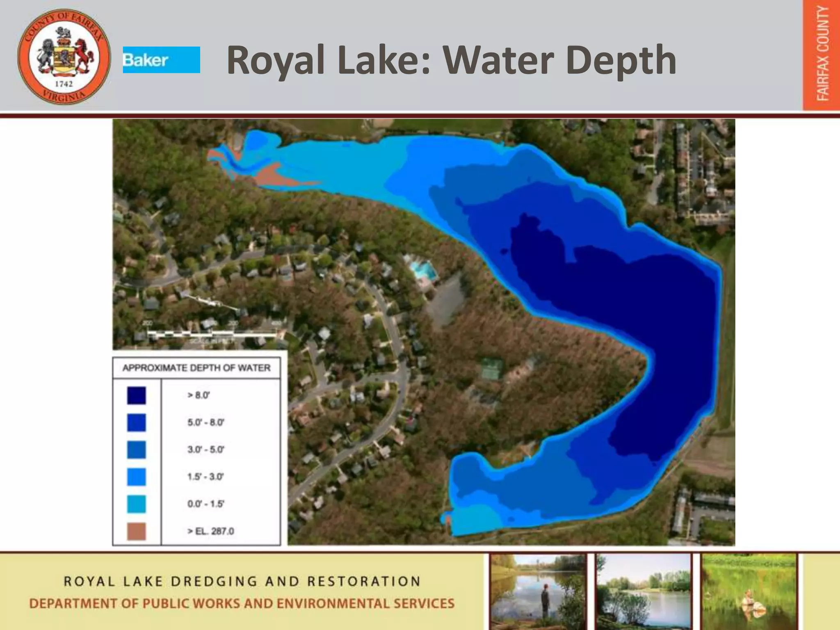Click Department of Public Works and Environmental Services
The width and height of the screenshot is (840, 630).
(x=242, y=604)
